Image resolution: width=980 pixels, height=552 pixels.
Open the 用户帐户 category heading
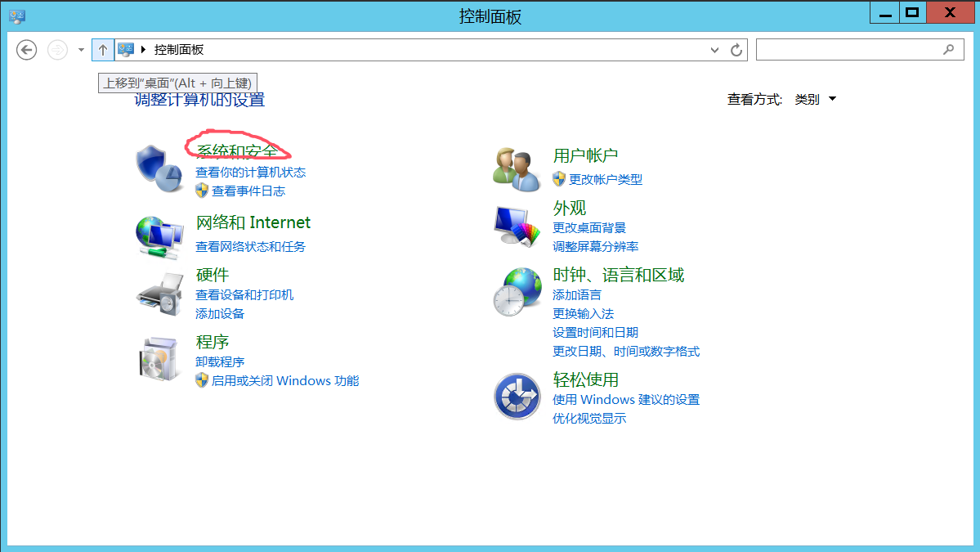(x=585, y=155)
